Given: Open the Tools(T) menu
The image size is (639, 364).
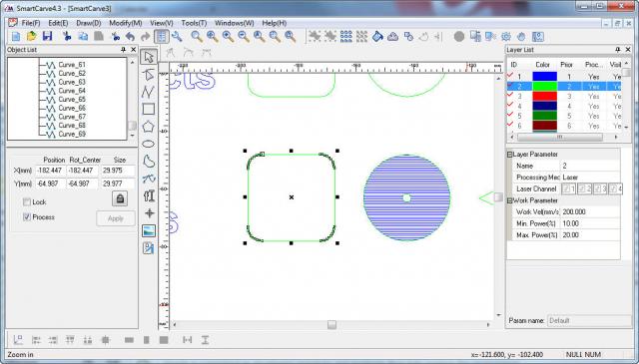Looking at the screenshot, I should (x=194, y=23).
